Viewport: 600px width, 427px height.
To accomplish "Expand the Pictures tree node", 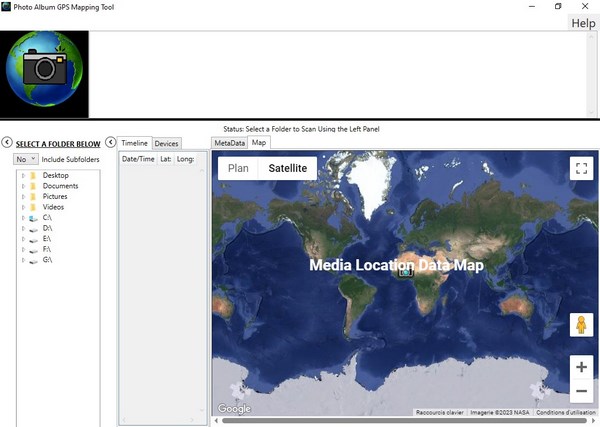I will [x=23, y=197].
